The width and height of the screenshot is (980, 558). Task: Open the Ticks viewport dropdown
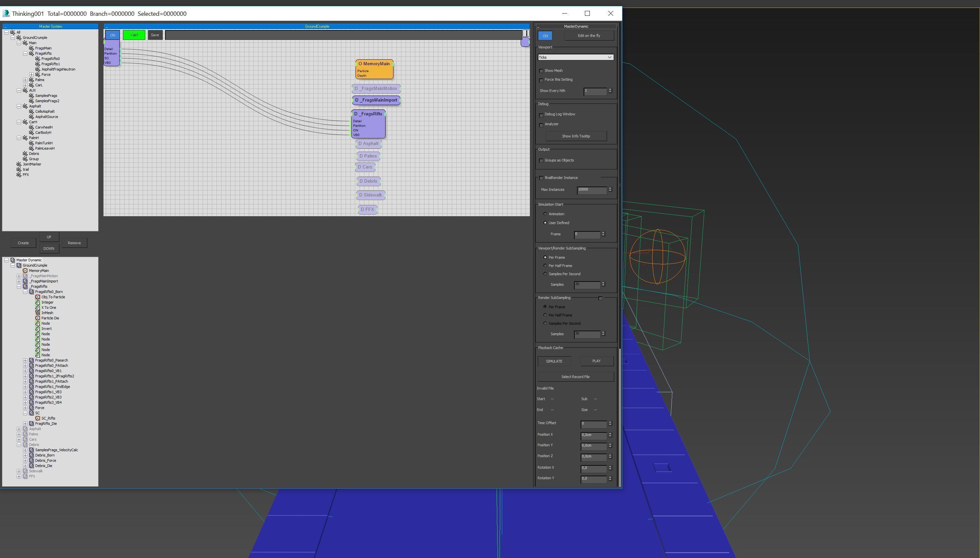pyautogui.click(x=575, y=57)
